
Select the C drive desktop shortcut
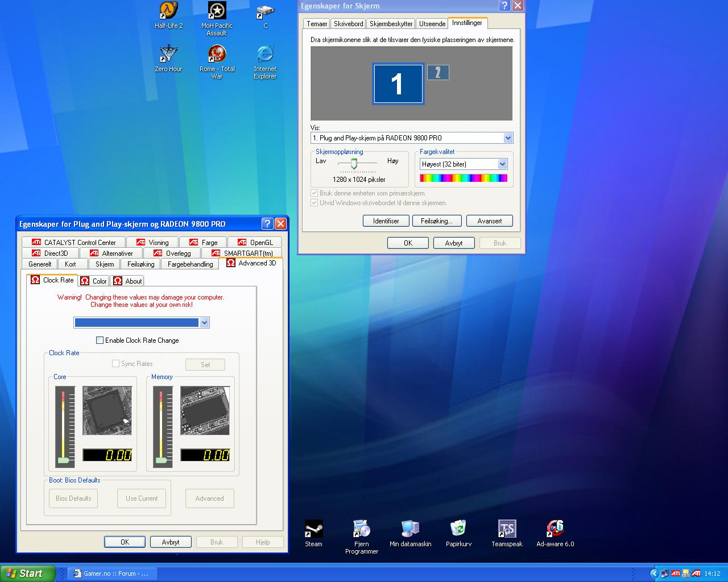[265, 16]
